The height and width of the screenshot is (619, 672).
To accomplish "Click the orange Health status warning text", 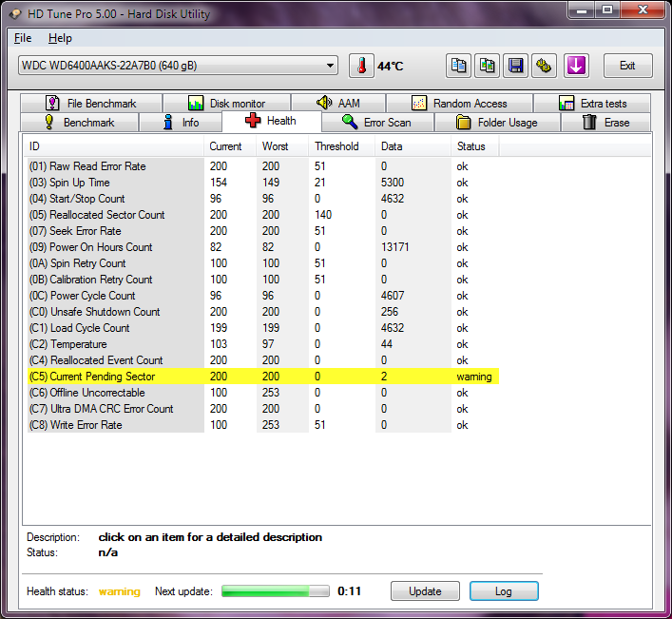I will (119, 591).
